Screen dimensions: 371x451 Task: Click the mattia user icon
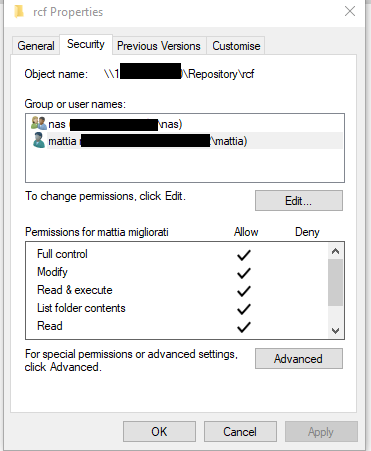pyautogui.click(x=39, y=140)
